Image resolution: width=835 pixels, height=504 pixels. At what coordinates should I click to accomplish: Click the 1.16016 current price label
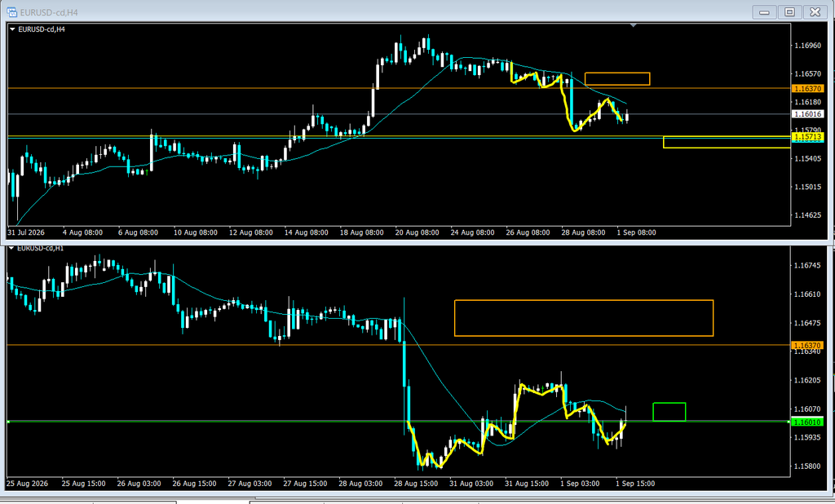tap(808, 114)
